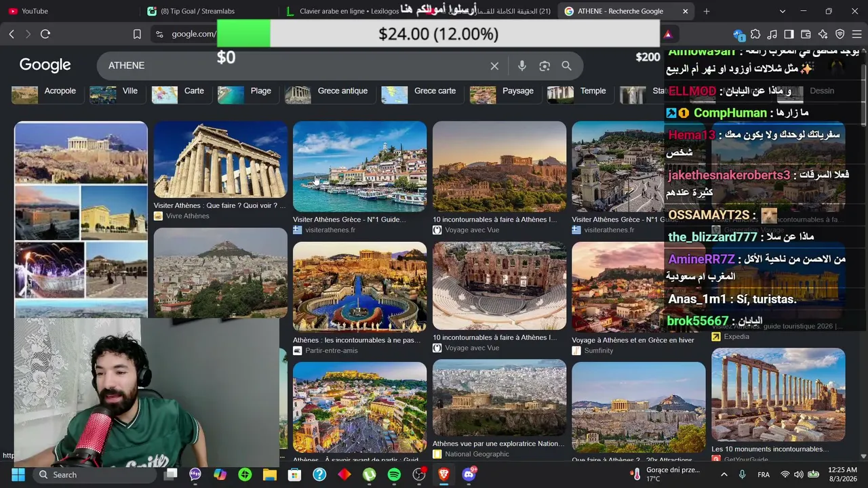Image resolution: width=868 pixels, height=488 pixels.
Task: Open site settings icon beside google.com
Action: [159, 34]
